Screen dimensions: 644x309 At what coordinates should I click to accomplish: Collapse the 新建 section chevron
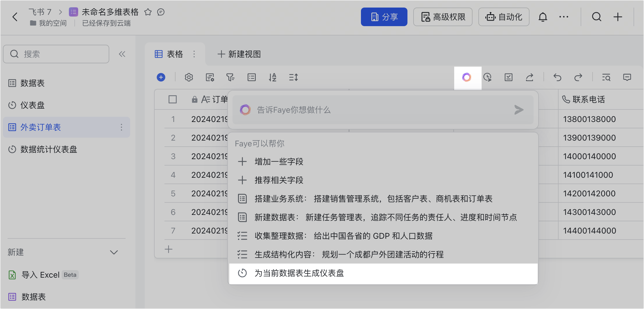(114, 252)
